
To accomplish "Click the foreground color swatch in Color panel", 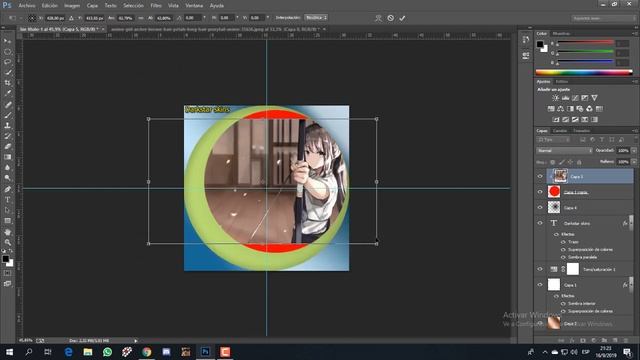I will pos(540,44).
